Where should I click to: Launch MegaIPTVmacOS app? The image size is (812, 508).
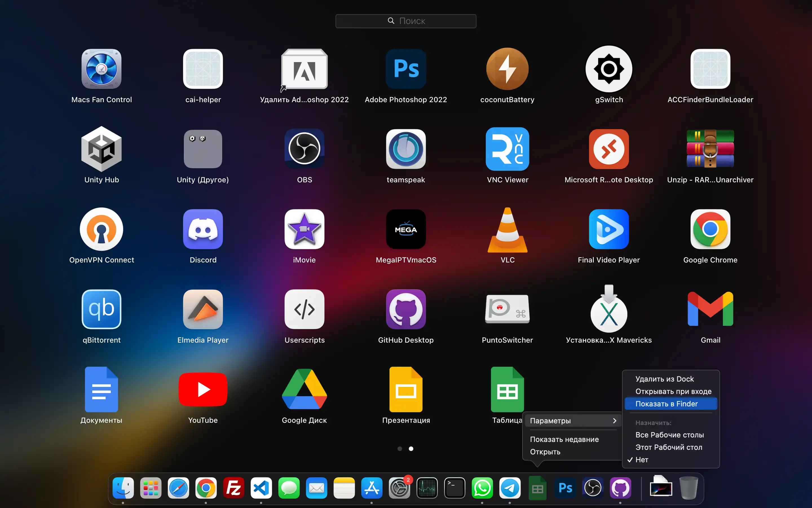pos(406,229)
